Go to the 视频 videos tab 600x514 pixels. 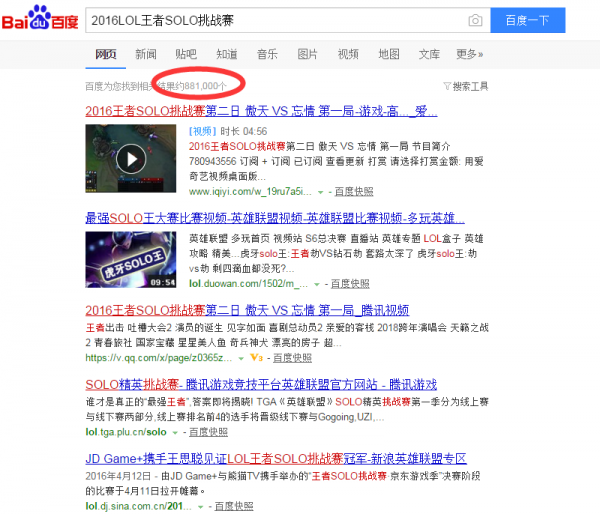[348, 54]
